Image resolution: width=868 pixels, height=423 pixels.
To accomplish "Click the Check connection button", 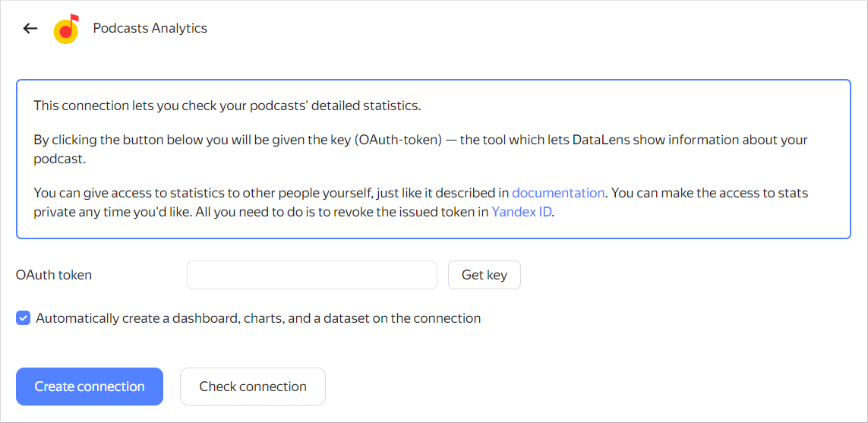I will pos(253,387).
